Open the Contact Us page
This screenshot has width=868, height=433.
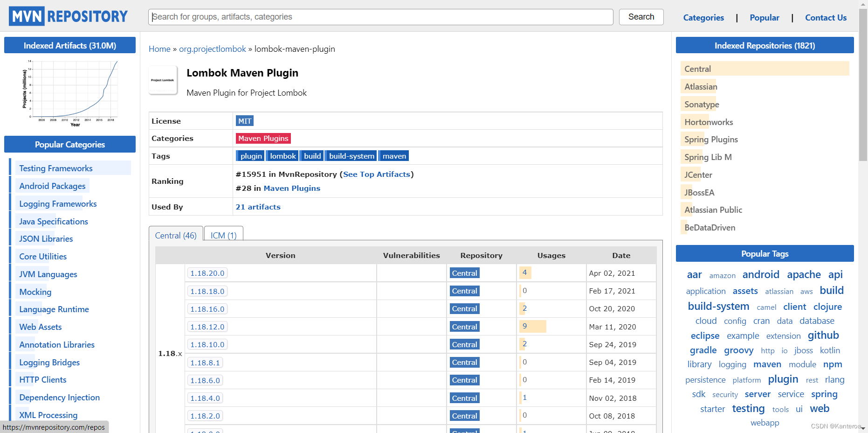click(x=826, y=18)
